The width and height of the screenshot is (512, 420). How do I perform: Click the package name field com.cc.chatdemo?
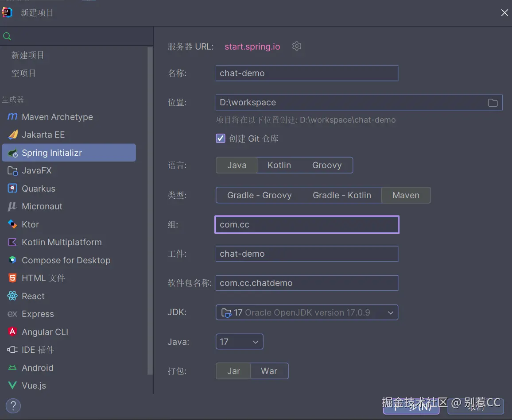(x=306, y=283)
